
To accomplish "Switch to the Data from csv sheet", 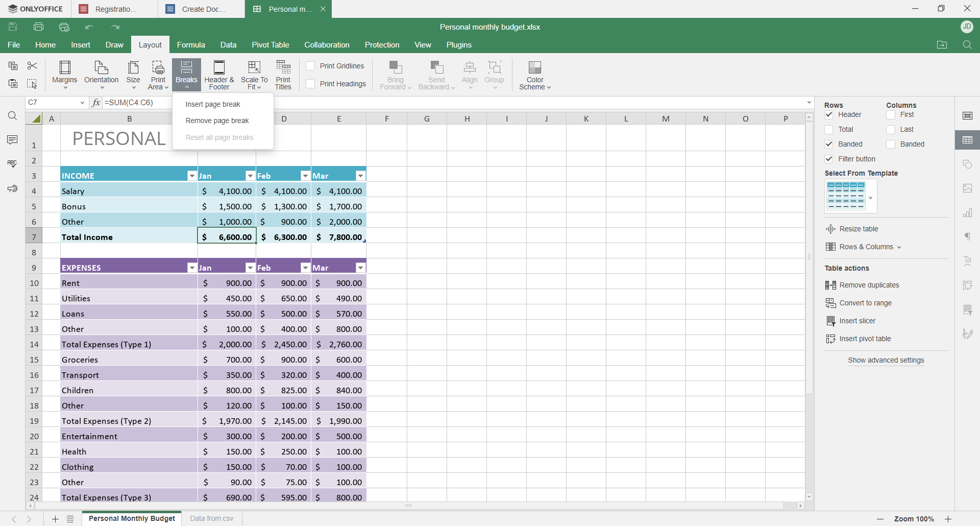I will tap(211, 518).
